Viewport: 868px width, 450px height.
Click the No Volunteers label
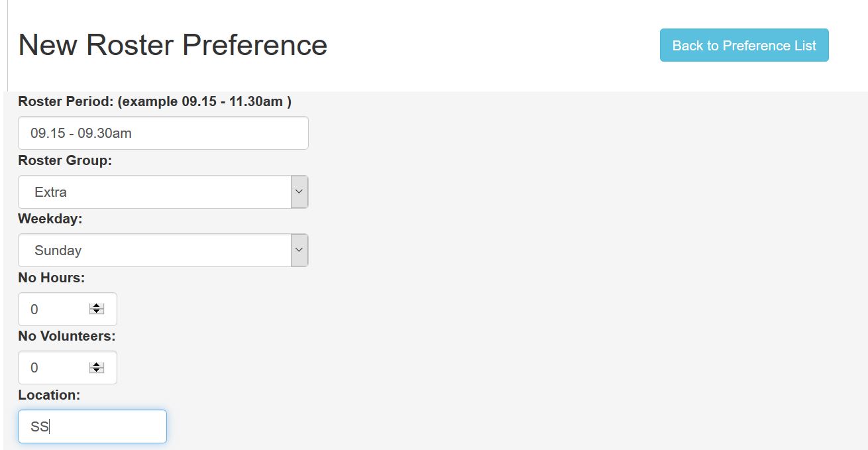[67, 336]
